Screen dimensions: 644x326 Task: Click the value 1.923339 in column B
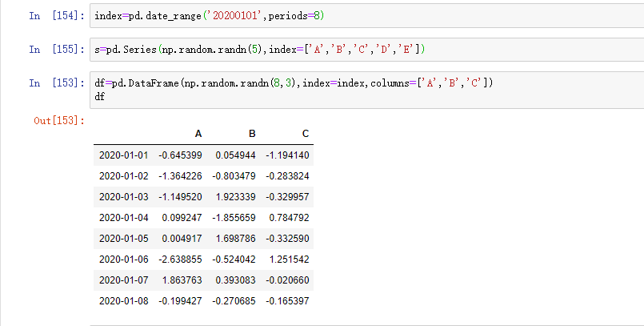pyautogui.click(x=236, y=195)
